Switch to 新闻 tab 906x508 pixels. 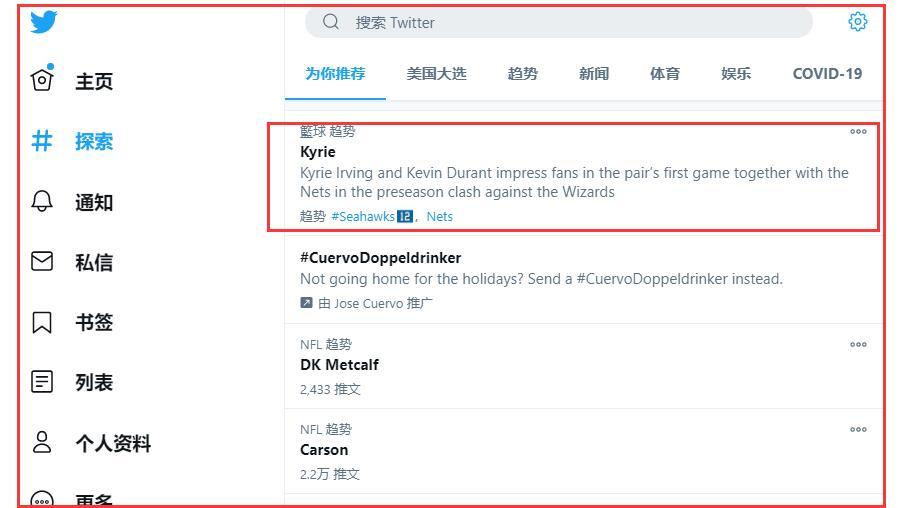[x=594, y=74]
